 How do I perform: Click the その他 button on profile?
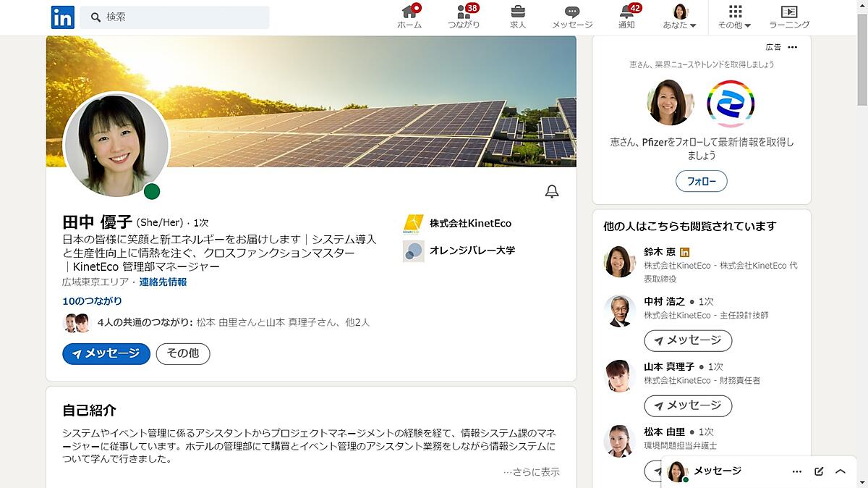183,353
